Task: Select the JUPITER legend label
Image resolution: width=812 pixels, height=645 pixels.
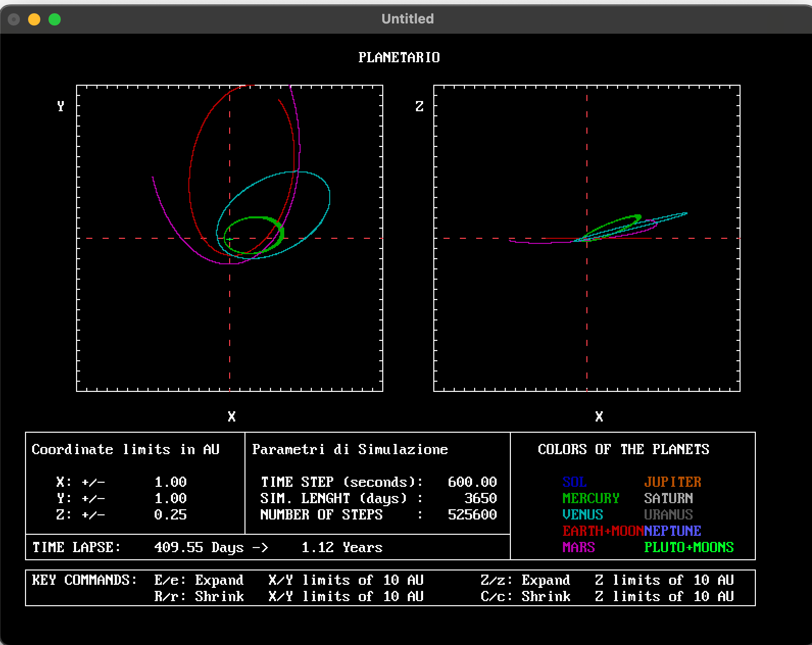Action: [672, 482]
